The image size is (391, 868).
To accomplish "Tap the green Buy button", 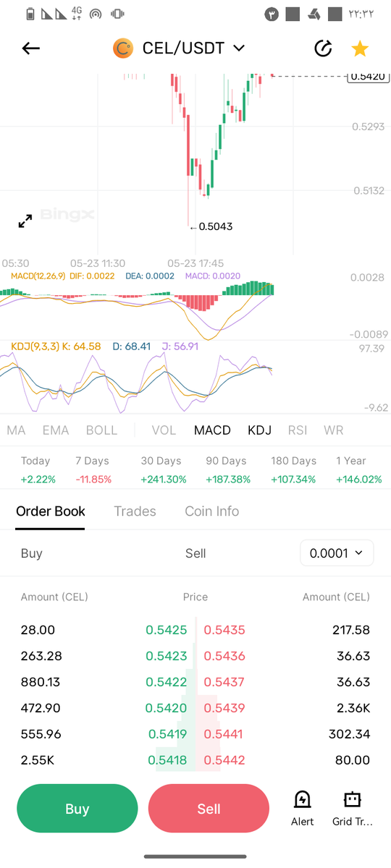I will pos(77,809).
